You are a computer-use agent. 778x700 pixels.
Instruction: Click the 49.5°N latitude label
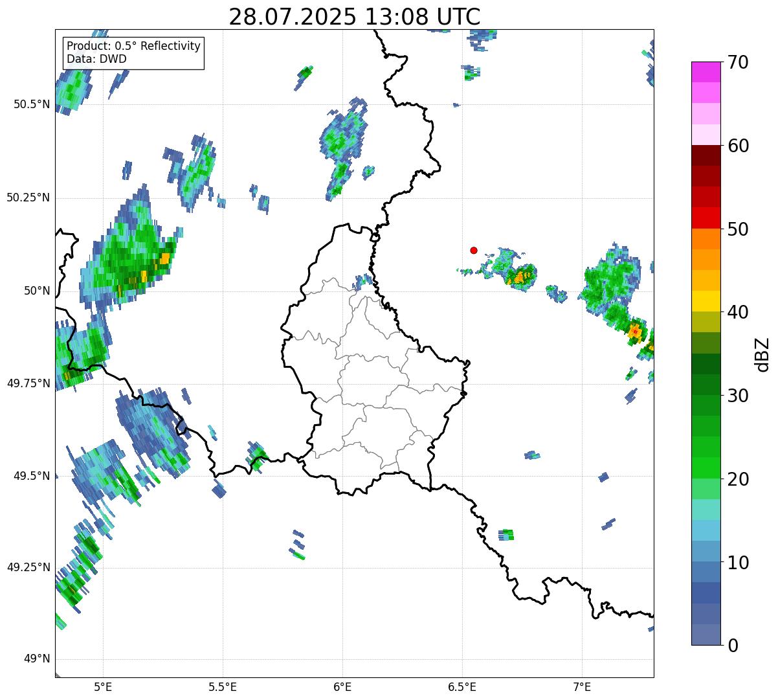[32, 476]
